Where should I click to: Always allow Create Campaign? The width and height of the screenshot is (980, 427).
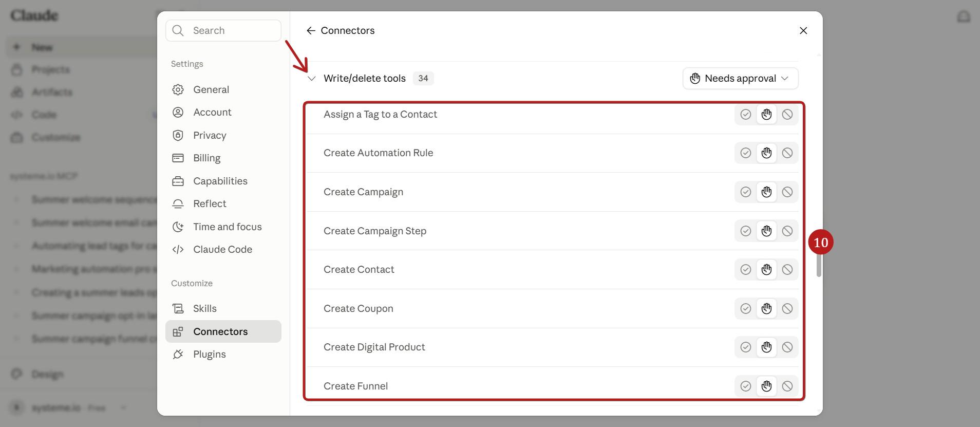(746, 192)
